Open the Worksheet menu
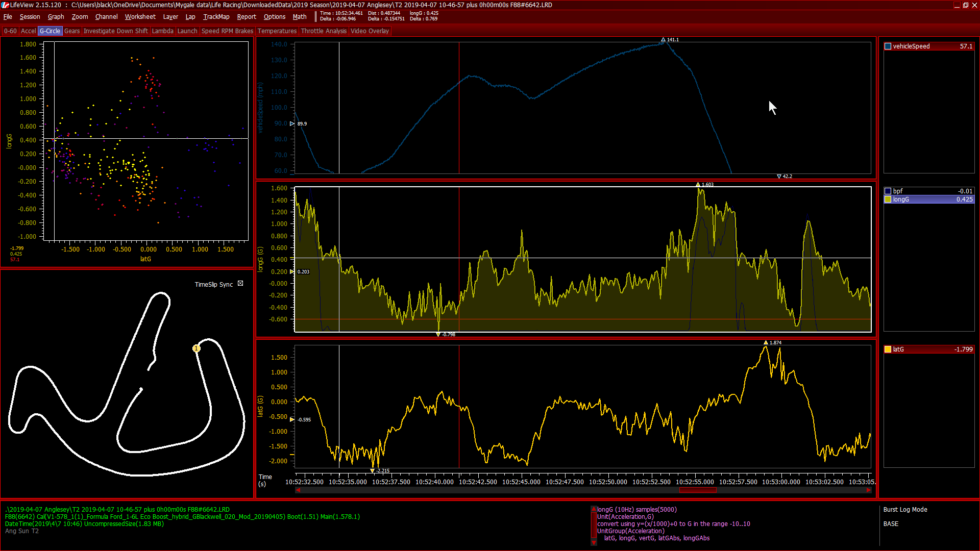980x551 pixels. pos(140,17)
